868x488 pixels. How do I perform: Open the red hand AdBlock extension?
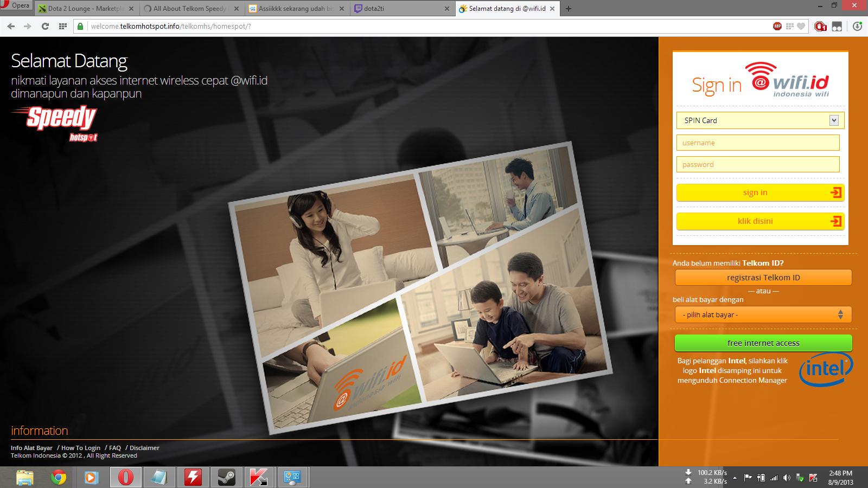pyautogui.click(x=820, y=26)
